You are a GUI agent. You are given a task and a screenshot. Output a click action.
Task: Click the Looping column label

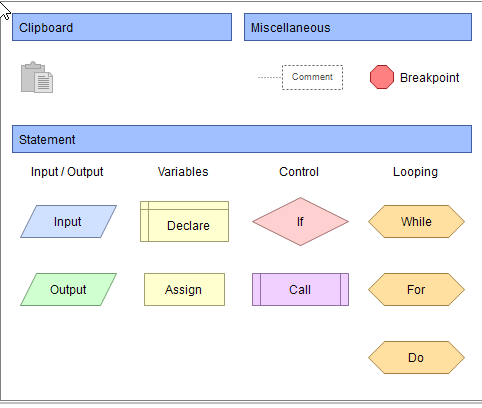415,172
